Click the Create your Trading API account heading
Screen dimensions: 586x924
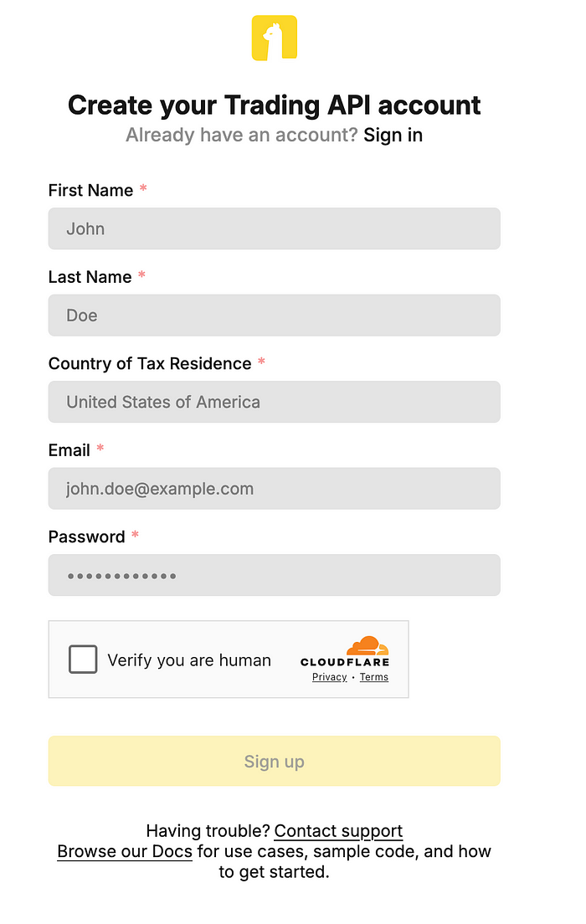click(274, 105)
